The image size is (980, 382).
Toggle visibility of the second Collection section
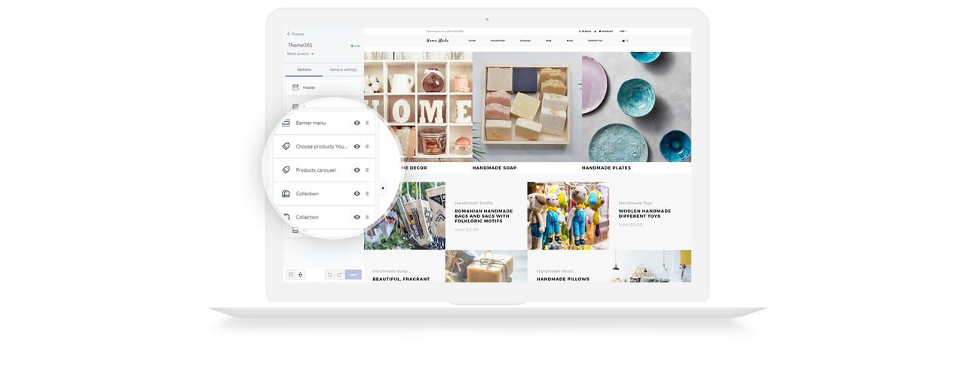click(x=357, y=217)
